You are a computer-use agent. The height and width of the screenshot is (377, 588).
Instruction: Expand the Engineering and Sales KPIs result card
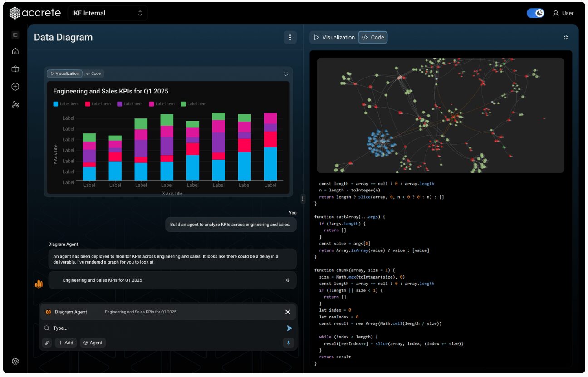click(288, 280)
